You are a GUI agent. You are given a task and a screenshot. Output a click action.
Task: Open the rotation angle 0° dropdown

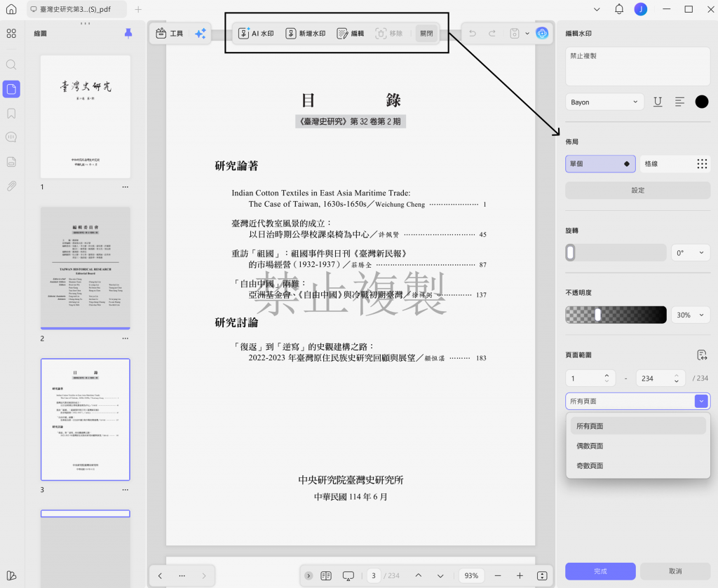click(691, 252)
